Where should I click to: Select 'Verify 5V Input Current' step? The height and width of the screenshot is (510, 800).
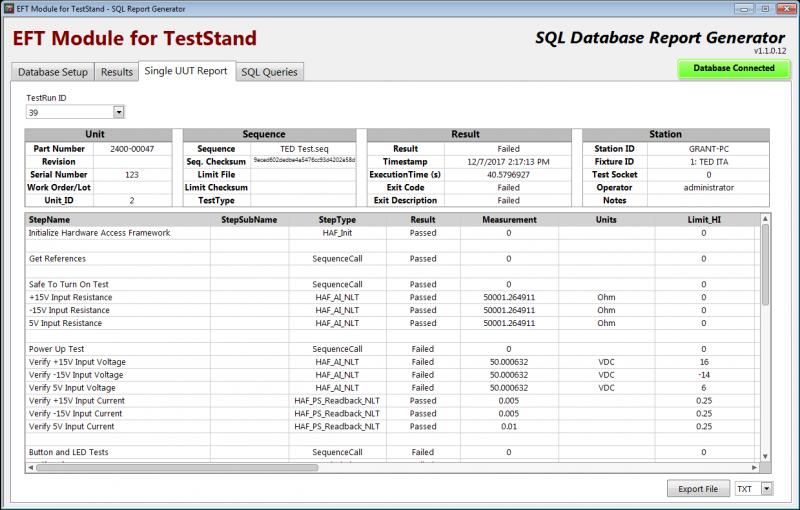(390, 426)
